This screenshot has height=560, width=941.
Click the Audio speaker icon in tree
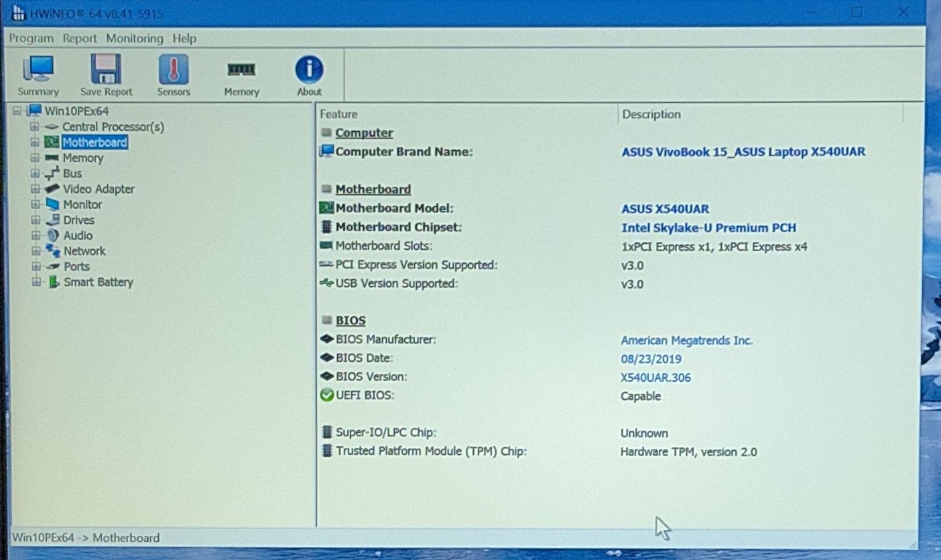52,235
